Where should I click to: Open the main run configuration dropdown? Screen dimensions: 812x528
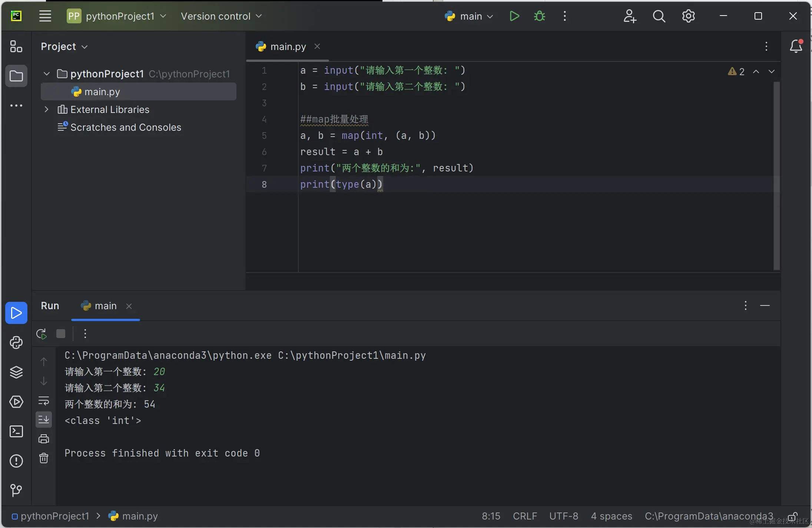(x=469, y=16)
